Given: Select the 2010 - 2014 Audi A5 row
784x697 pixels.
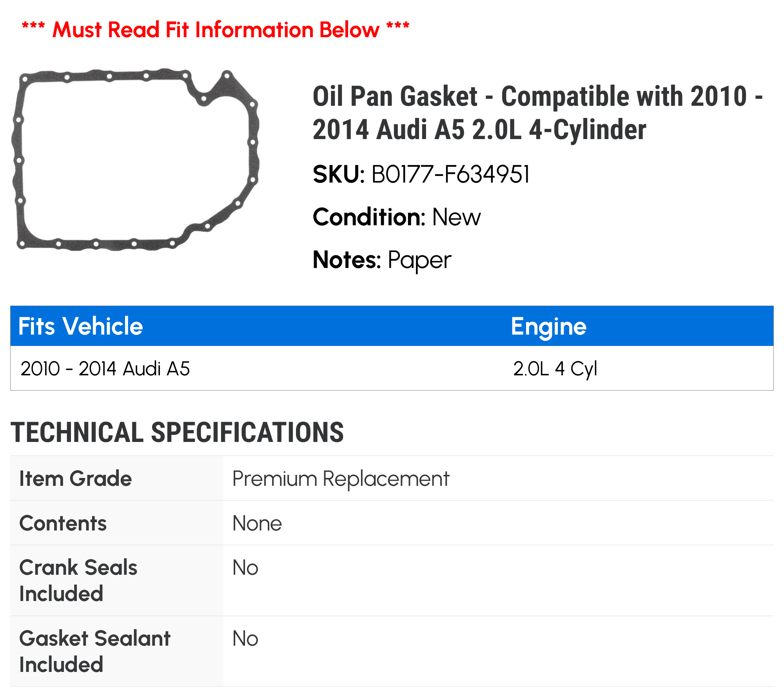Looking at the screenshot, I should pos(392,368).
